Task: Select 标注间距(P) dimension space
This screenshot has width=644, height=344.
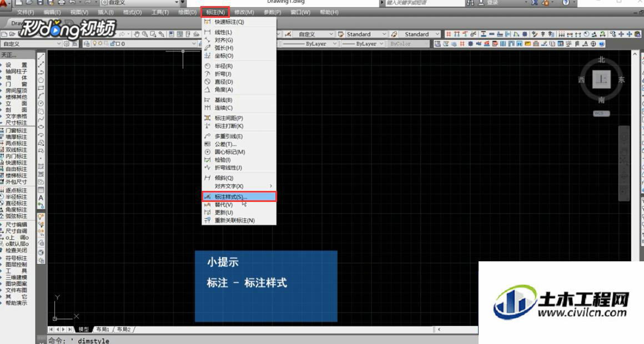Action: pos(239,118)
